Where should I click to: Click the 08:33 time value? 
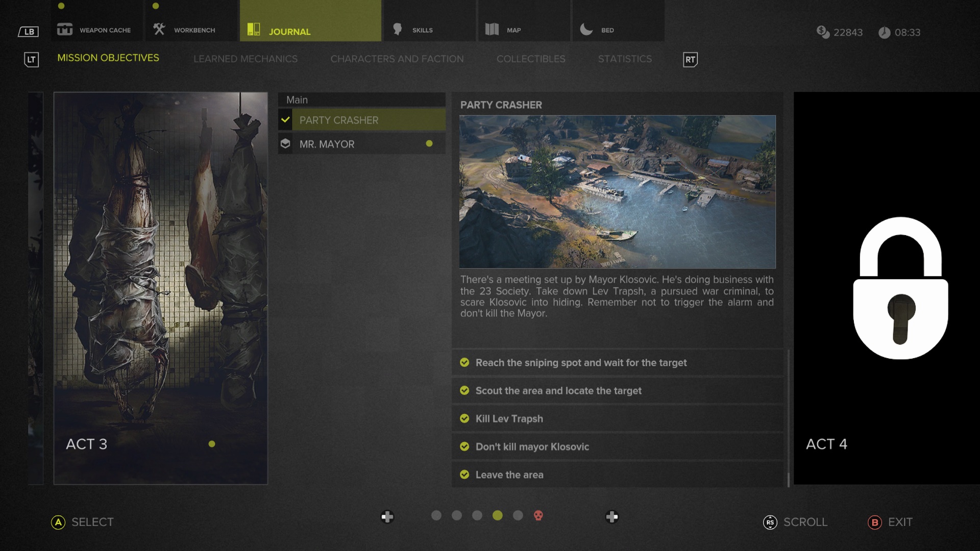pyautogui.click(x=908, y=33)
